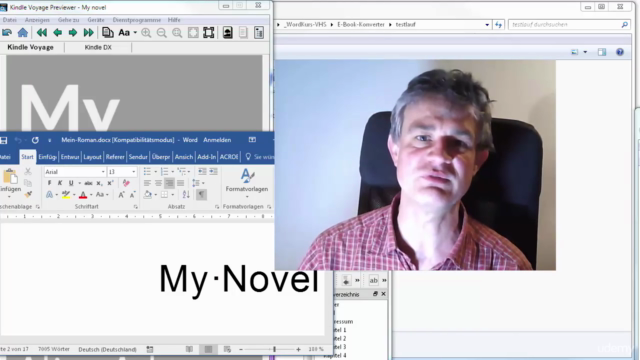This screenshot has height=360, width=640.
Task: Jump forward with the double right green arrows
Action: tap(88, 33)
